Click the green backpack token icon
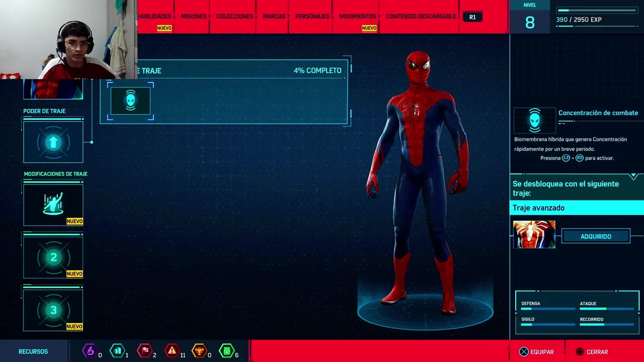 [227, 350]
